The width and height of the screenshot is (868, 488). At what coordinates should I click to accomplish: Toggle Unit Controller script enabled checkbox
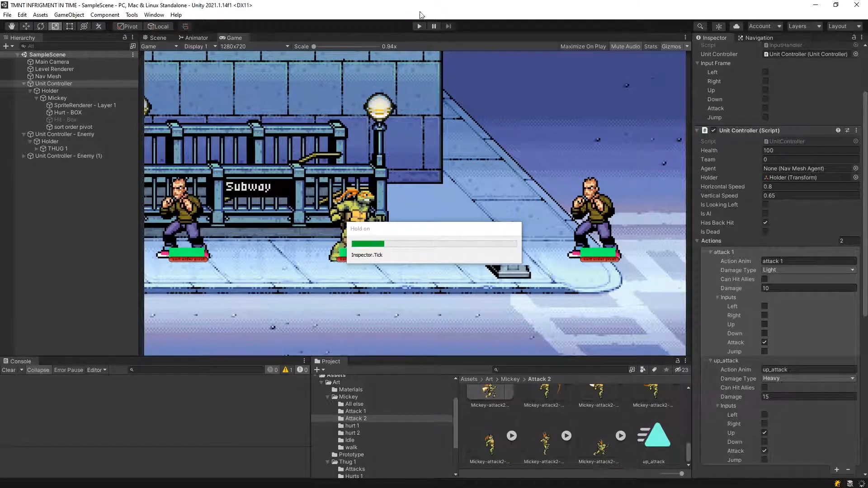click(x=713, y=130)
